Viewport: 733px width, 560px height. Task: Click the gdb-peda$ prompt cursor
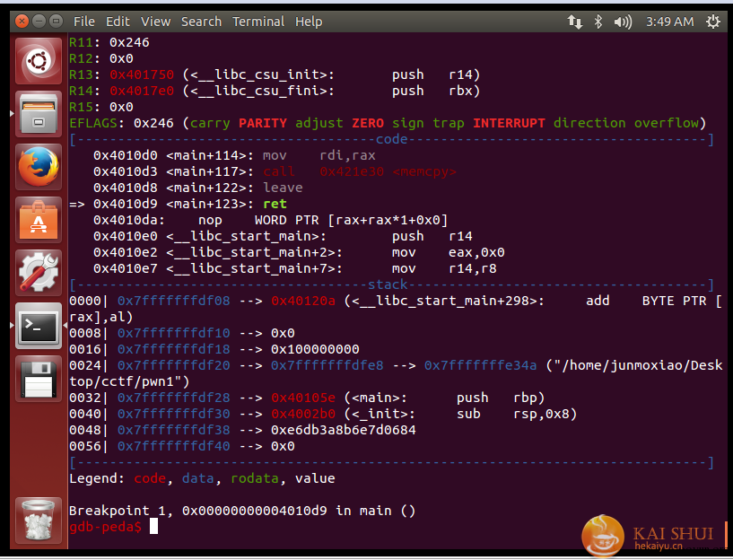tap(153, 526)
